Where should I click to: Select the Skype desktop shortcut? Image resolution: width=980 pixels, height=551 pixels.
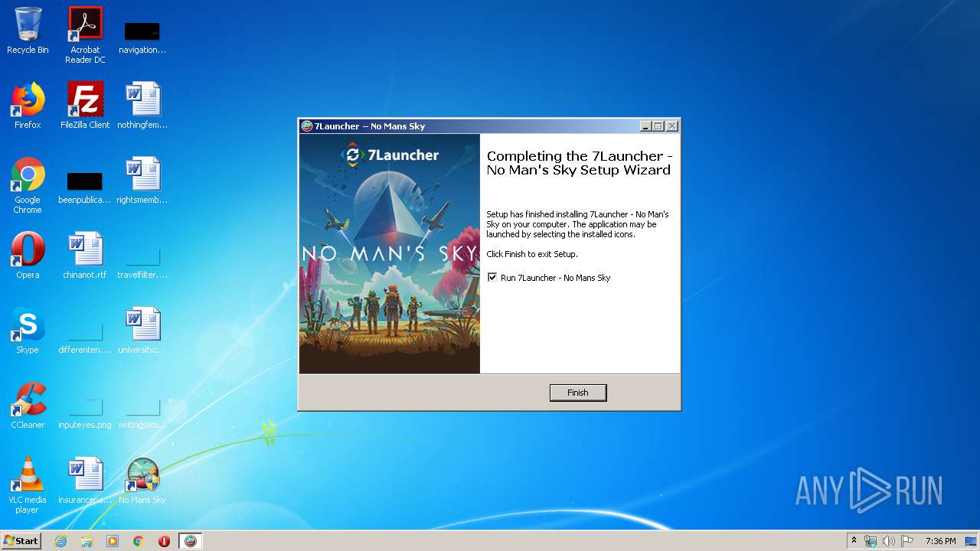28,331
